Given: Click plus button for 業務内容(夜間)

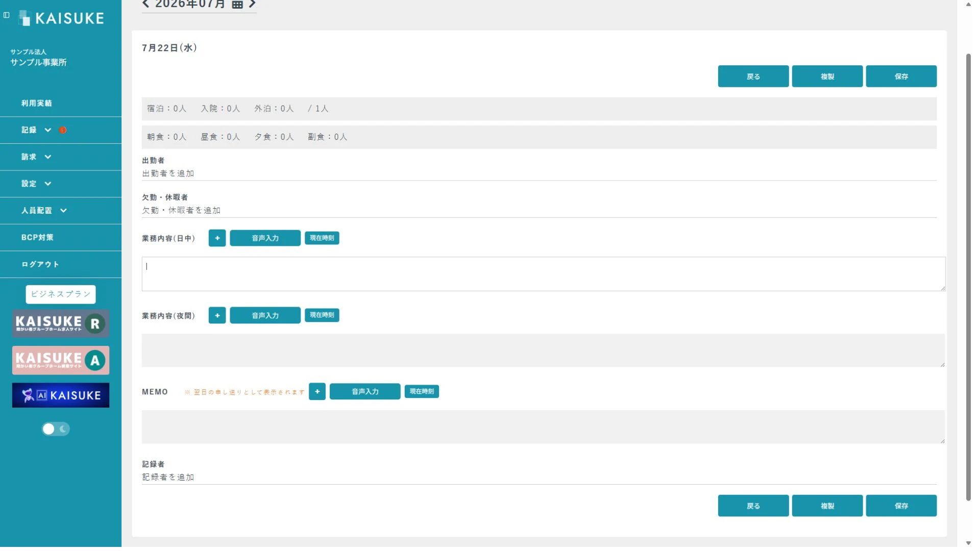Looking at the screenshot, I should point(217,315).
